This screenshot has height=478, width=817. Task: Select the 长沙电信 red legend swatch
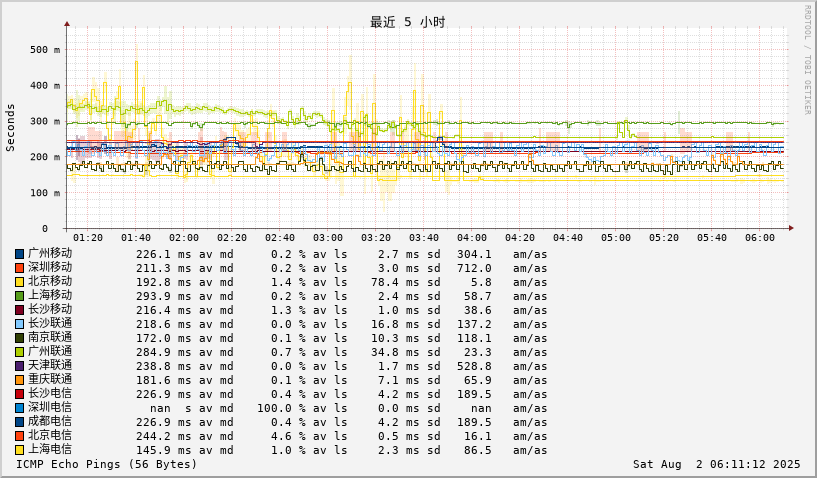[19, 395]
